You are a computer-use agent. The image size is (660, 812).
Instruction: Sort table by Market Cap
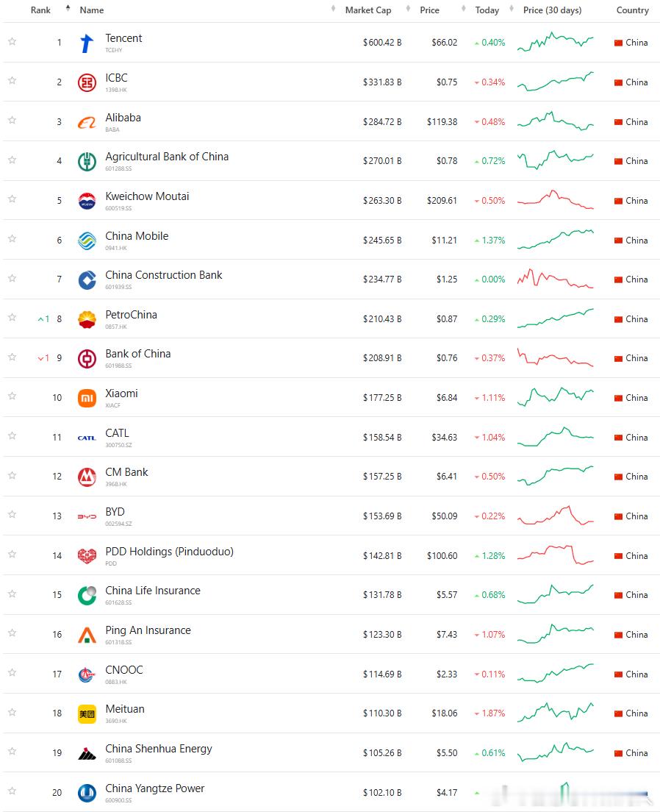(368, 10)
